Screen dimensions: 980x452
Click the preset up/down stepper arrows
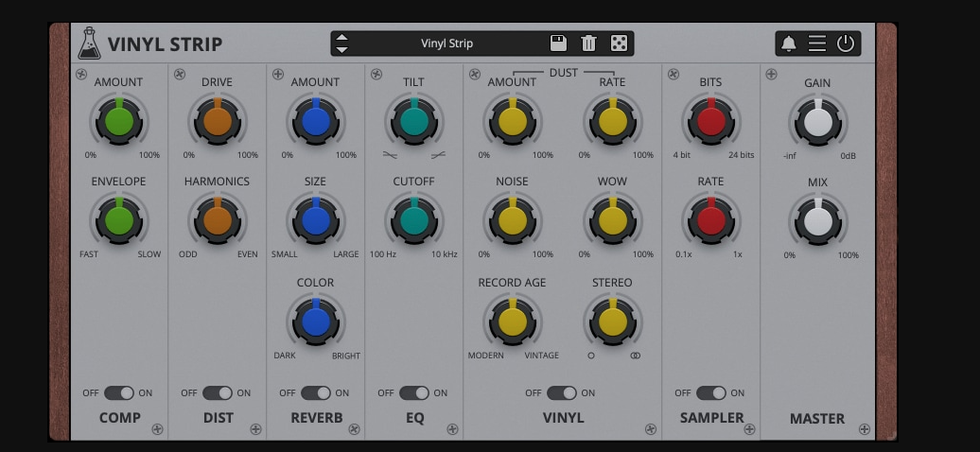pyautogui.click(x=342, y=43)
